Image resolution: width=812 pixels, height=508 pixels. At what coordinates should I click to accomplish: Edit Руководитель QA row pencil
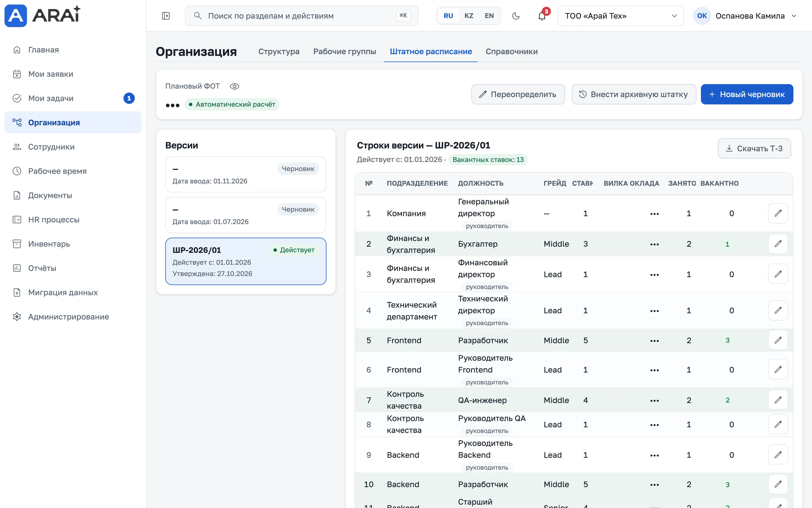pyautogui.click(x=778, y=424)
